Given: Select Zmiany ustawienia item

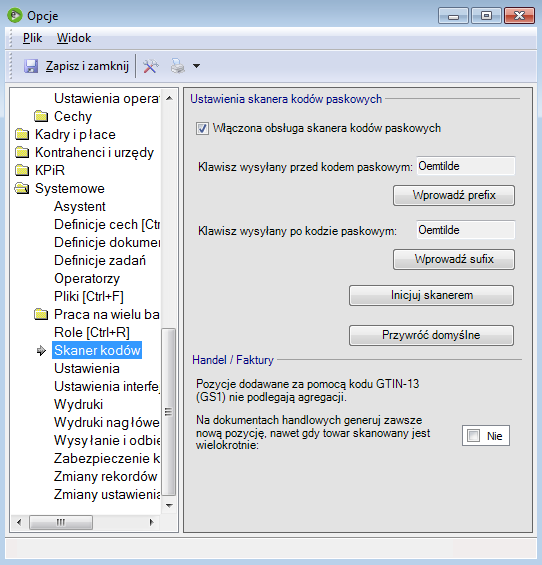Looking at the screenshot, I should pos(107,494).
